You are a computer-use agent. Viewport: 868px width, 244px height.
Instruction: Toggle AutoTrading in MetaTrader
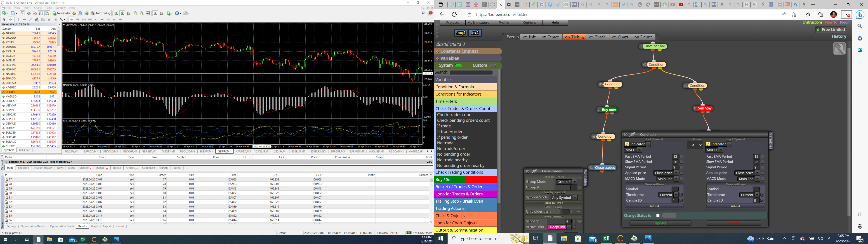click(x=100, y=13)
